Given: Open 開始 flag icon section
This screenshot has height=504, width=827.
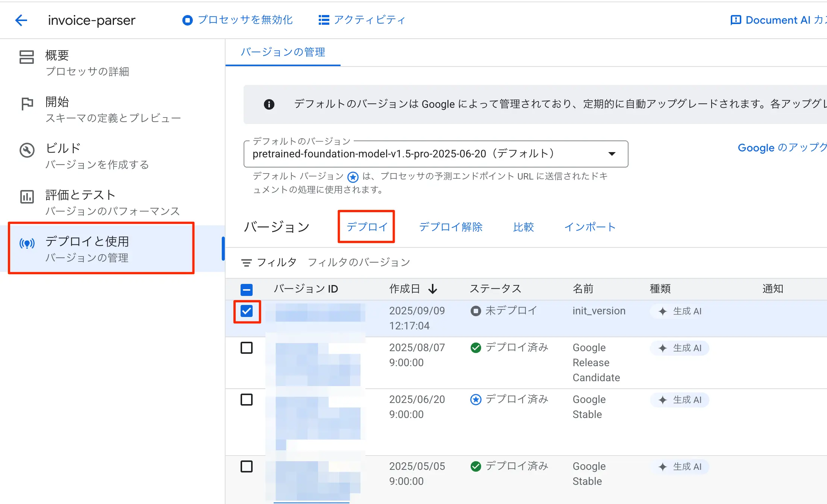Looking at the screenshot, I should point(27,103).
